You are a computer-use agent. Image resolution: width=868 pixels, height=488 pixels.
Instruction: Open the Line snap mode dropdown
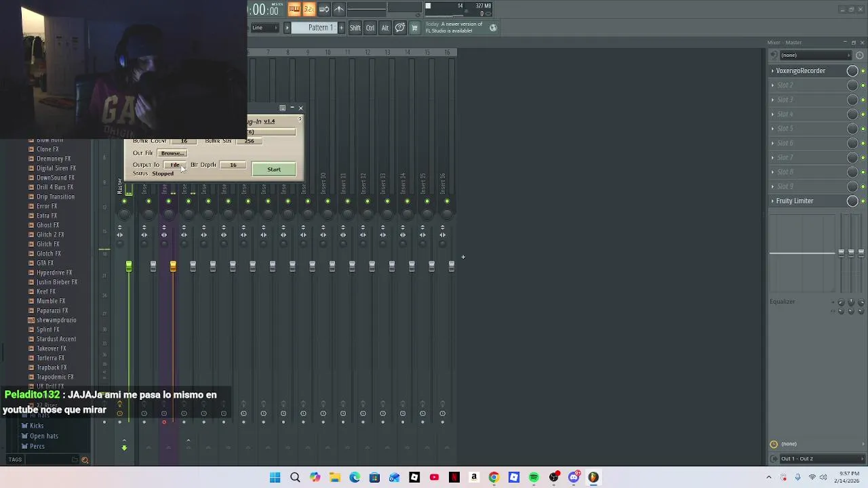click(x=264, y=28)
